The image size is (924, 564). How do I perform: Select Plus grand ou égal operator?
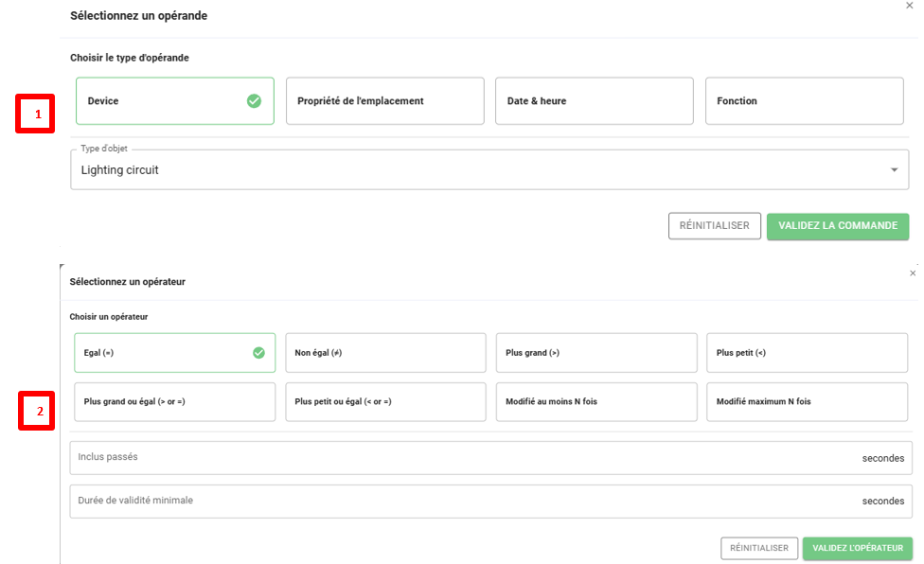(x=174, y=401)
